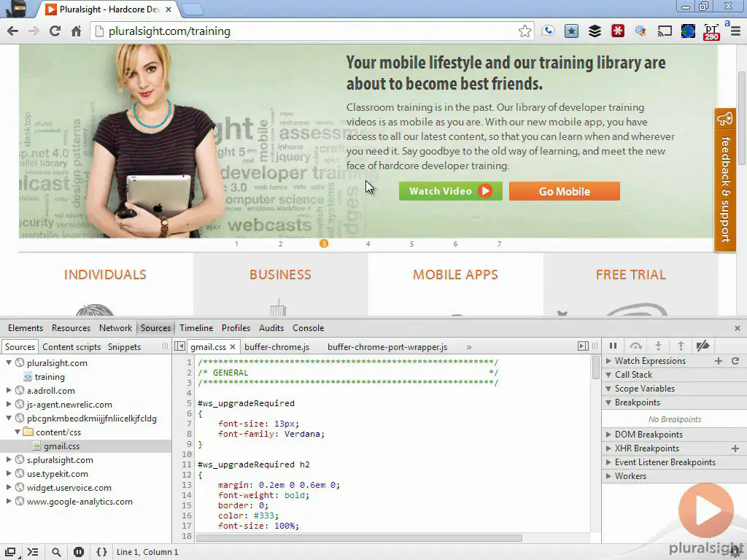Expand the a.adroll.com tree node
The width and height of the screenshot is (747, 560).
[9, 391]
